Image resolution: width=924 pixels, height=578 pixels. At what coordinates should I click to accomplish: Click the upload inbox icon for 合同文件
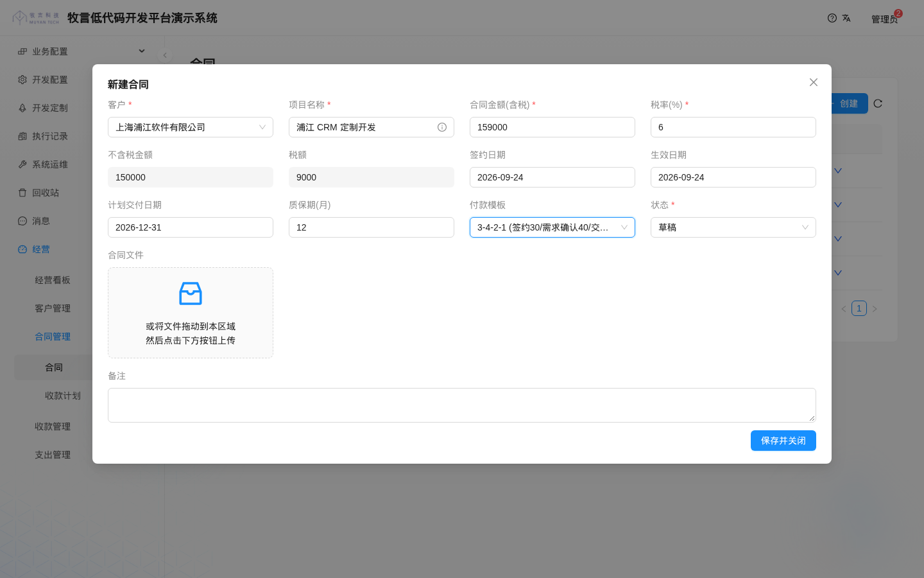coord(191,293)
